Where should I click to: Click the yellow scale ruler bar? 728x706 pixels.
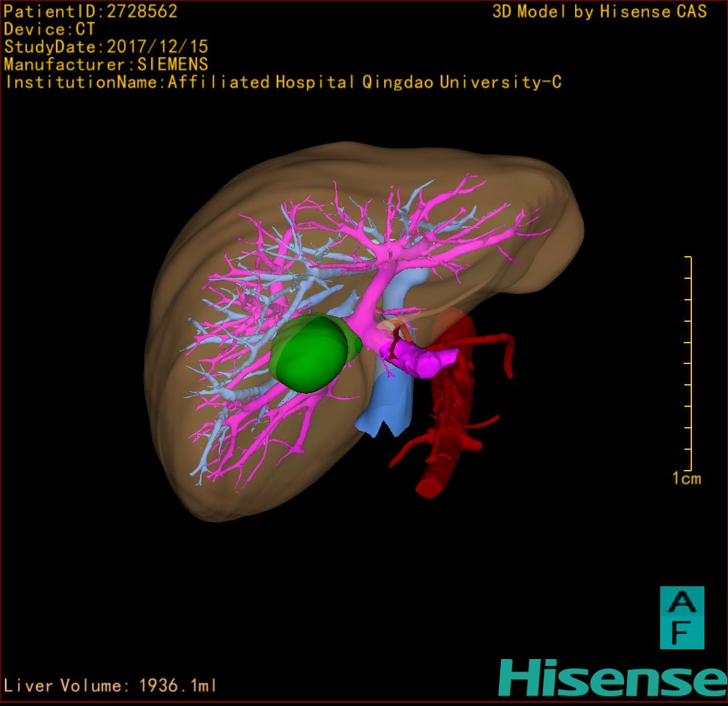(690, 363)
